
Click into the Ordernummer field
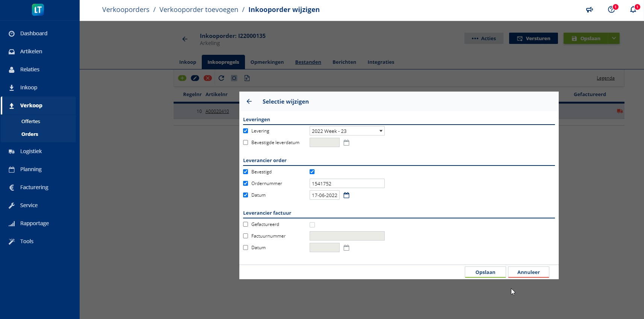(347, 184)
